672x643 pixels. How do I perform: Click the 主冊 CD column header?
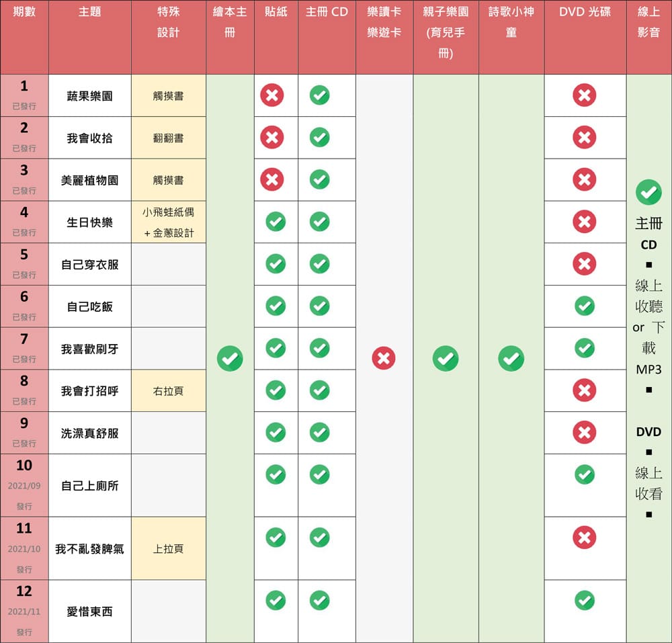click(x=327, y=37)
